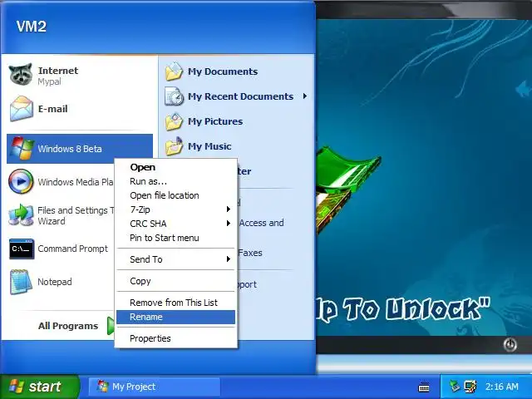532x399 pixels.
Task: Open the Command Prompt icon
Action: pyautogui.click(x=22, y=249)
